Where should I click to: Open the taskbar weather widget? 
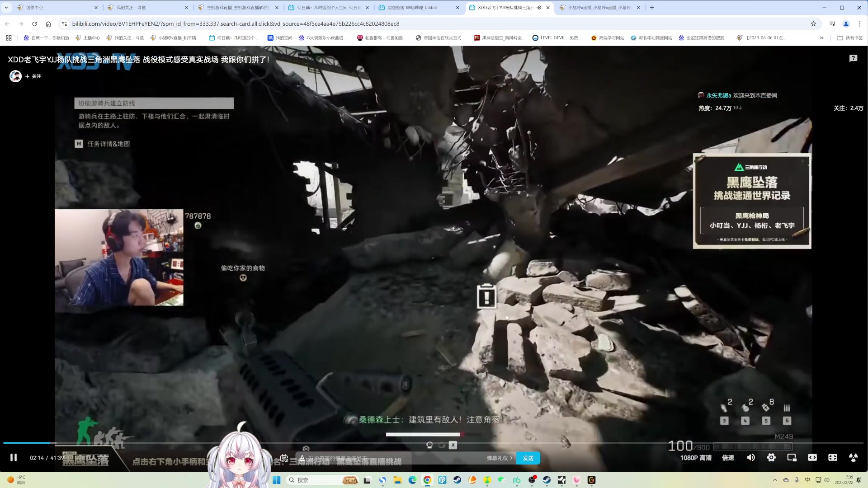click(x=16, y=480)
